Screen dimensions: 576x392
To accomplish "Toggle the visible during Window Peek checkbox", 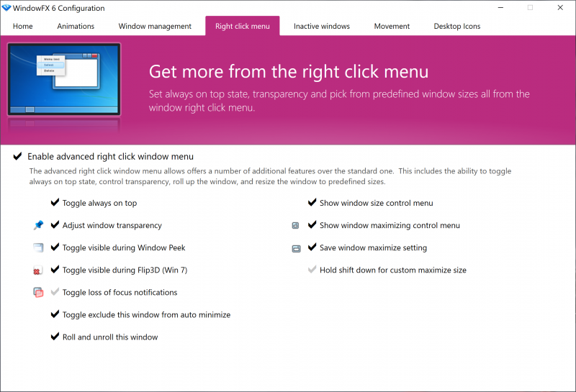I will coord(55,247).
